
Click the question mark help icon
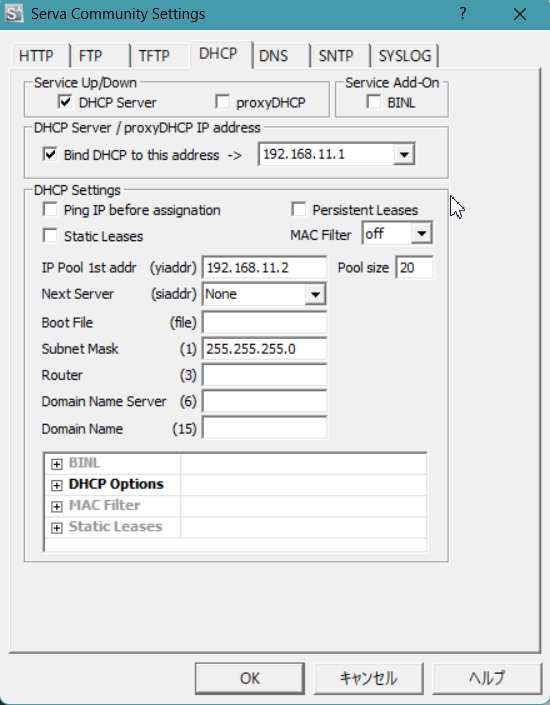(463, 13)
